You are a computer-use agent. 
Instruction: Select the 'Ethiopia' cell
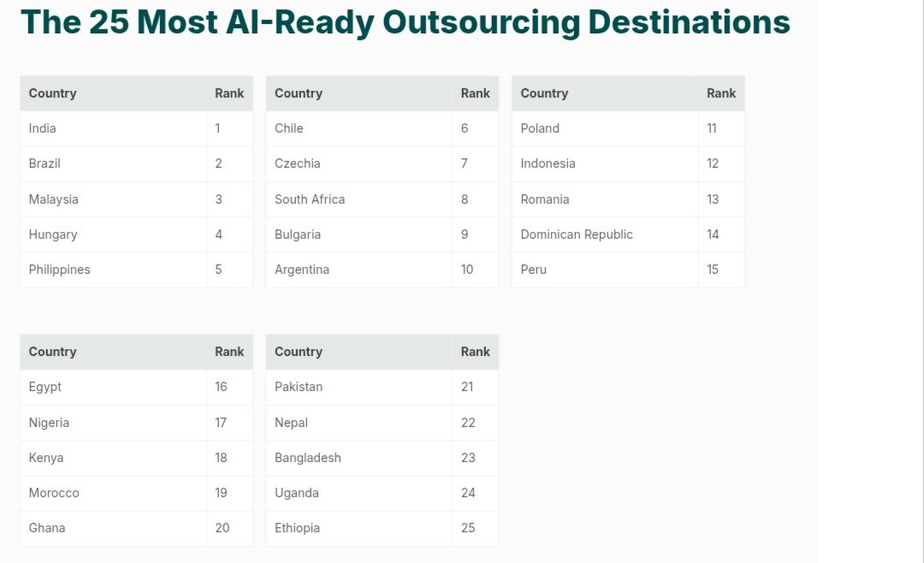[x=358, y=528]
